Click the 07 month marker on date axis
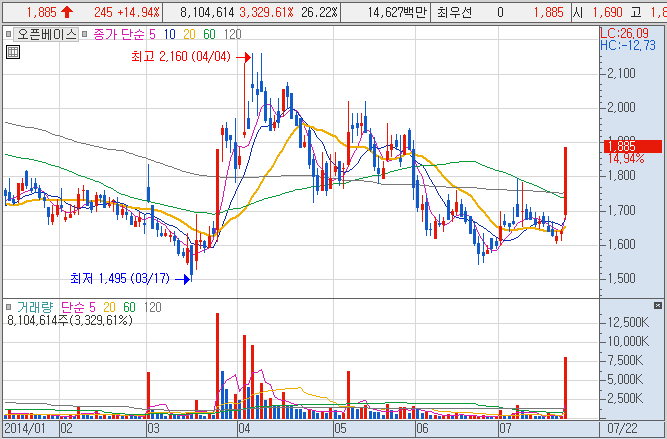The height and width of the screenshot is (439, 667). [x=505, y=428]
